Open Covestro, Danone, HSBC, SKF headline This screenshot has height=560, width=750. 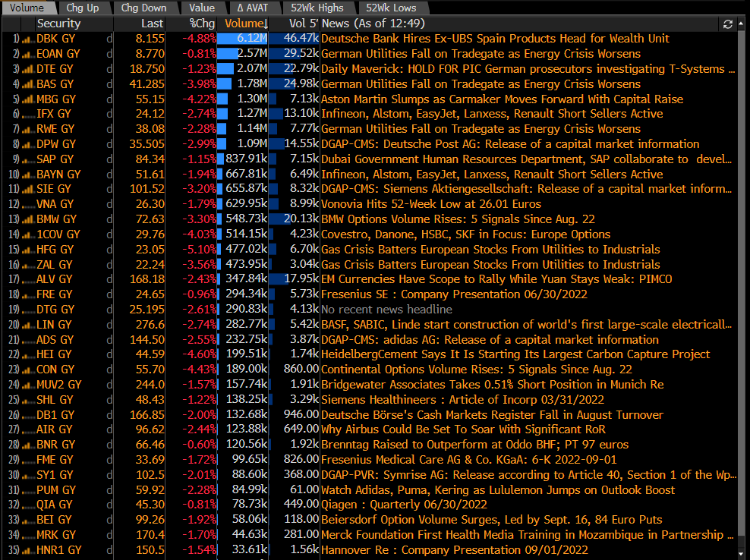point(466,234)
